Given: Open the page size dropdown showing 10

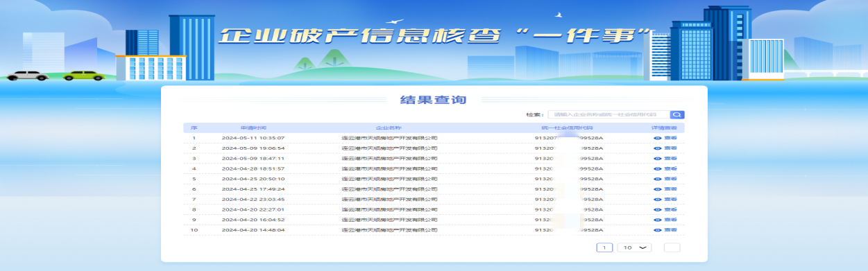Looking at the screenshot, I should [635, 247].
